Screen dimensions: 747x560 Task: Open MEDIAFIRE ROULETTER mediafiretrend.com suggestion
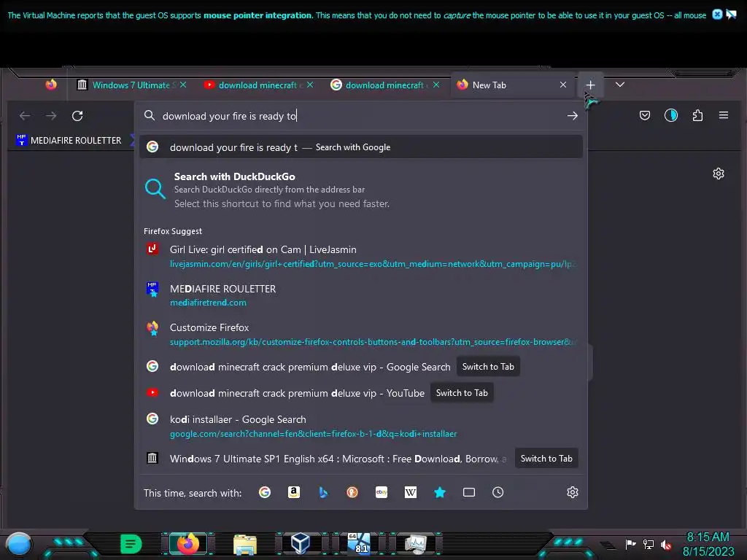361,295
